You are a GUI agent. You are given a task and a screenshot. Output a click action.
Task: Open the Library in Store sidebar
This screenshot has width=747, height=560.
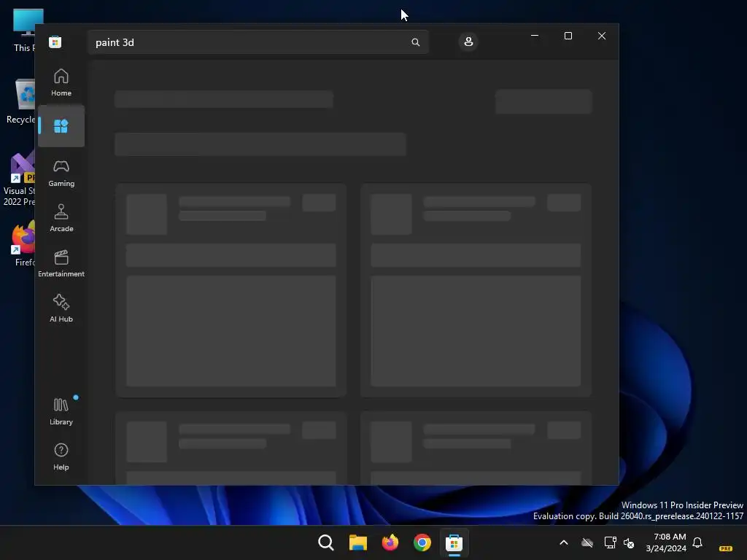pyautogui.click(x=61, y=411)
